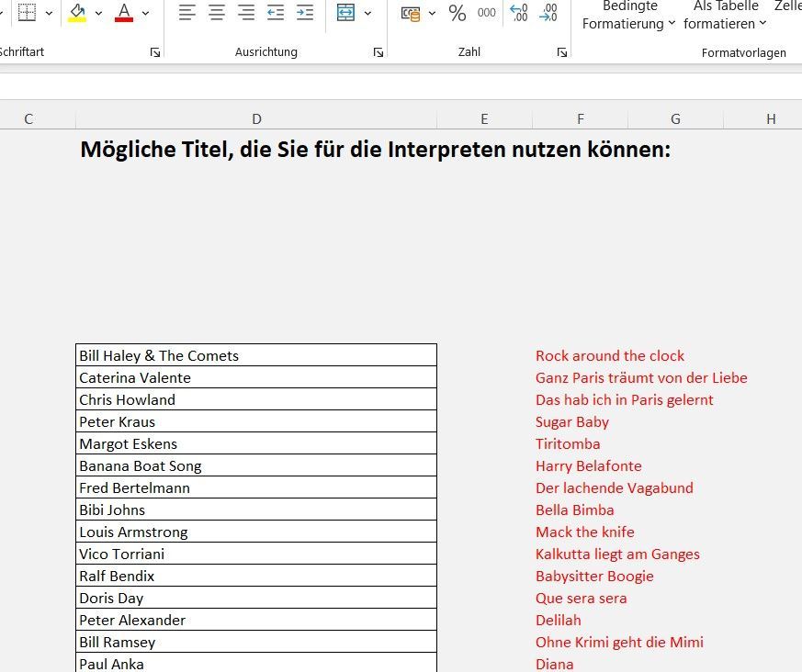Increase the text indent
The width and height of the screenshot is (802, 672).
pos(305,13)
